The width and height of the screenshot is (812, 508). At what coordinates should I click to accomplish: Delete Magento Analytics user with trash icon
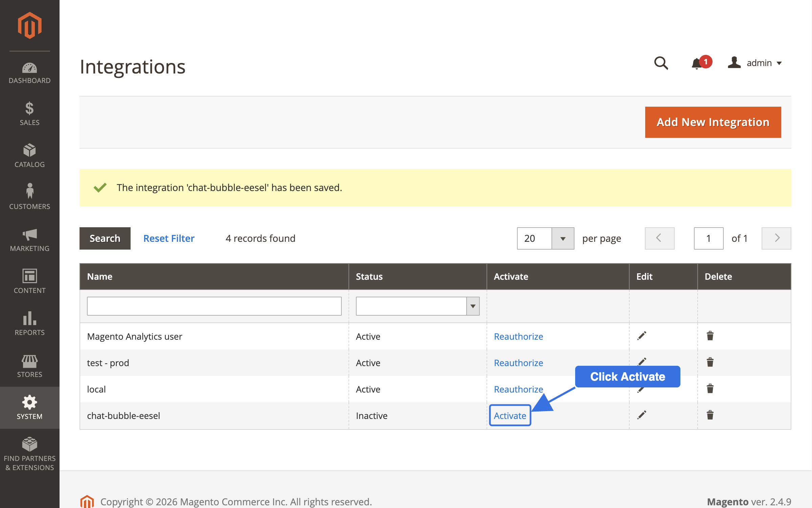710,336
